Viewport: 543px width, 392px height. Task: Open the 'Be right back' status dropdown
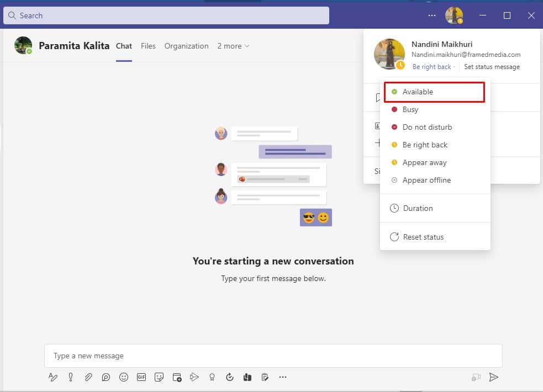[434, 67]
